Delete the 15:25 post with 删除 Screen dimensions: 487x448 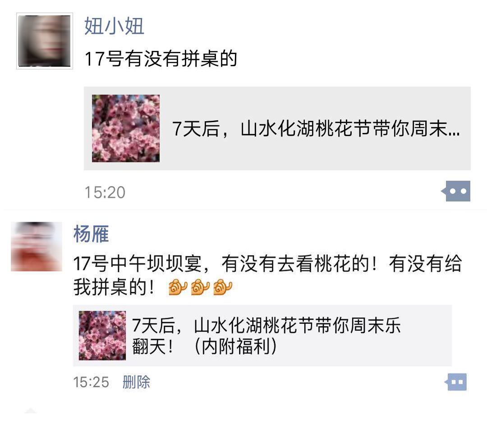(136, 382)
